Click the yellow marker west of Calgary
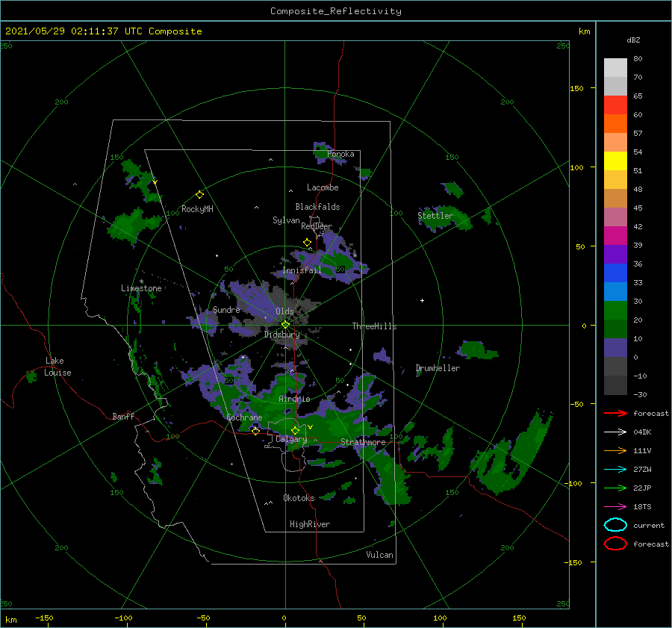This screenshot has height=628, width=672. (x=256, y=431)
